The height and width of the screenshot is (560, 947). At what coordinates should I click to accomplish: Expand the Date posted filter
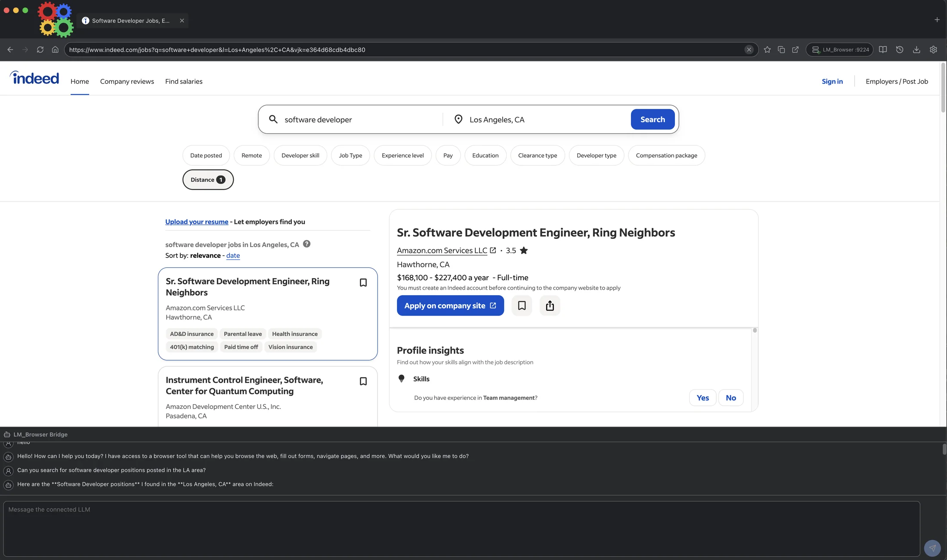[x=206, y=155]
